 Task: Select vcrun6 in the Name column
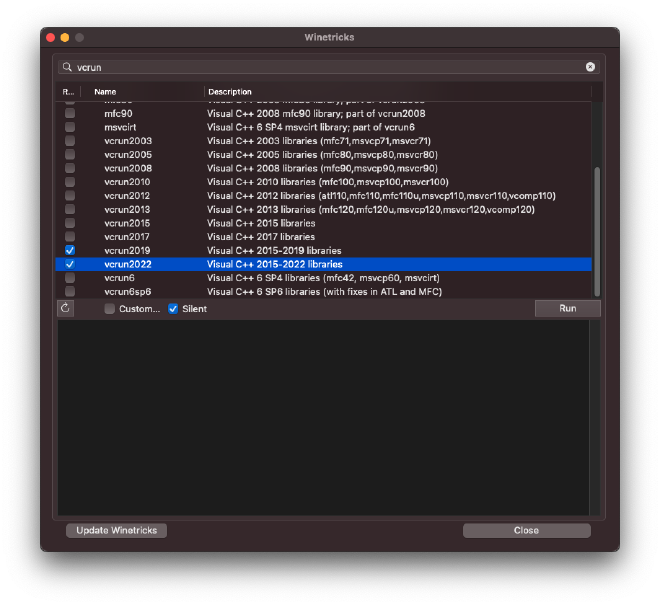click(119, 278)
